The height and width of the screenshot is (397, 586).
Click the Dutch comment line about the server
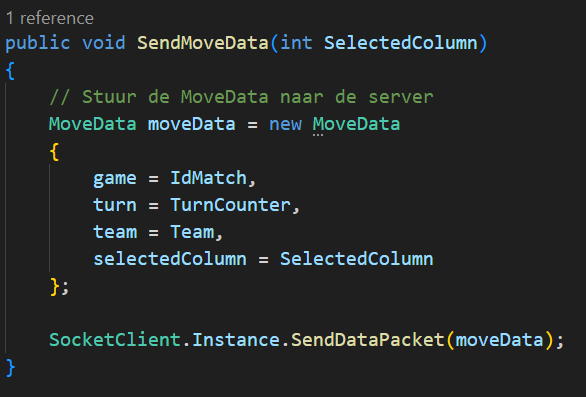241,97
